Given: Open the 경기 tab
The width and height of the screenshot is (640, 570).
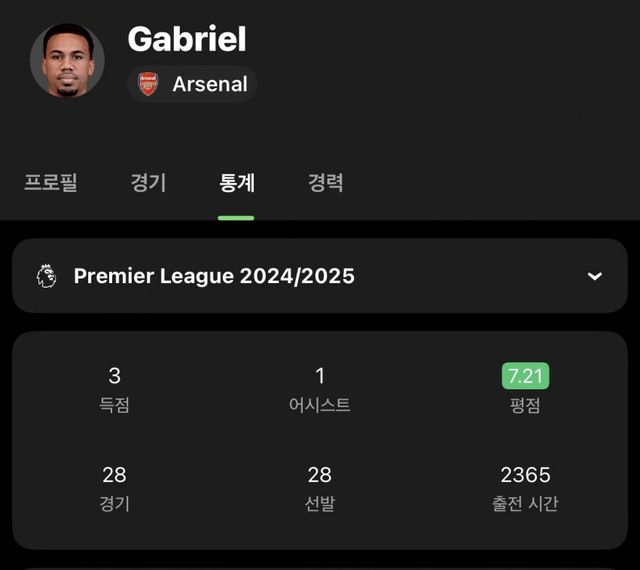Looking at the screenshot, I should [x=148, y=183].
